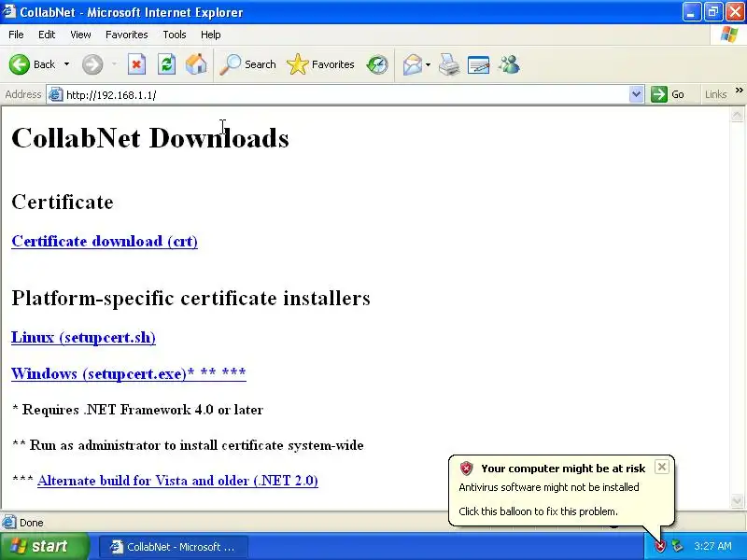Click the green Go button
Viewport: 747px width, 560px height.
tap(668, 94)
